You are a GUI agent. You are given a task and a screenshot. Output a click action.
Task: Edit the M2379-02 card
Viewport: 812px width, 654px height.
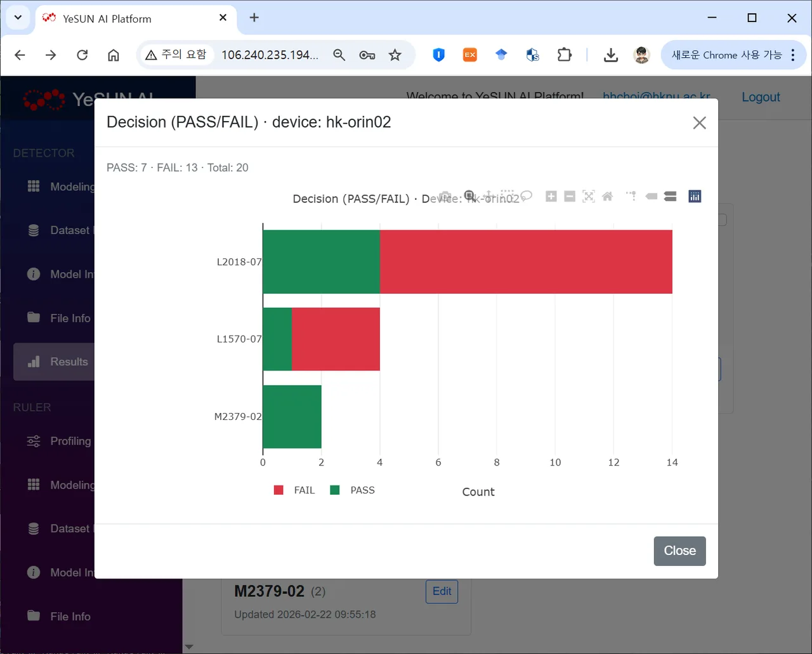click(442, 591)
